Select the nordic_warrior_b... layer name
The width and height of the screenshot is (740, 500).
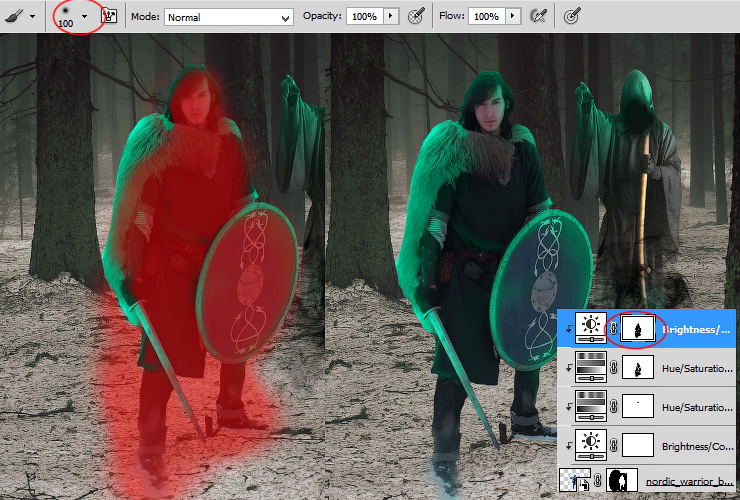[x=689, y=482]
